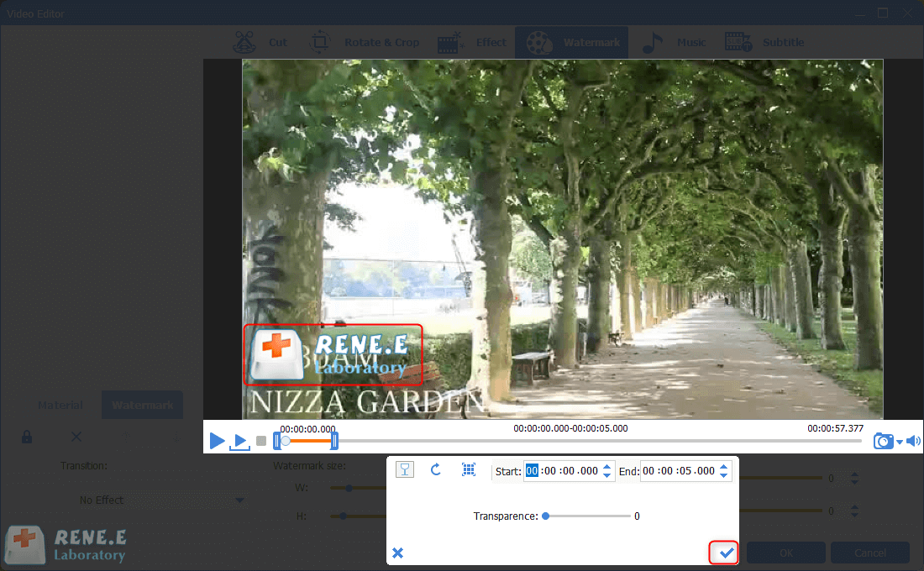The image size is (924, 571).
Task: Open the Watermark tab in the top toolbar
Action: [x=572, y=42]
